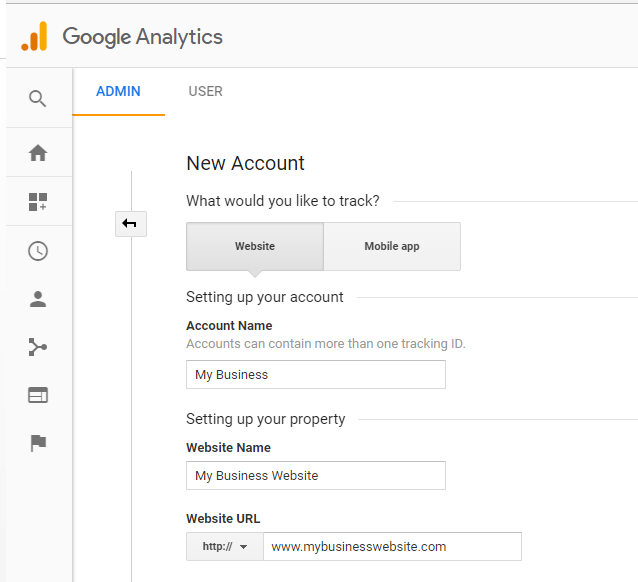Select Mobile app as tracking type
638x582 pixels.
392,246
